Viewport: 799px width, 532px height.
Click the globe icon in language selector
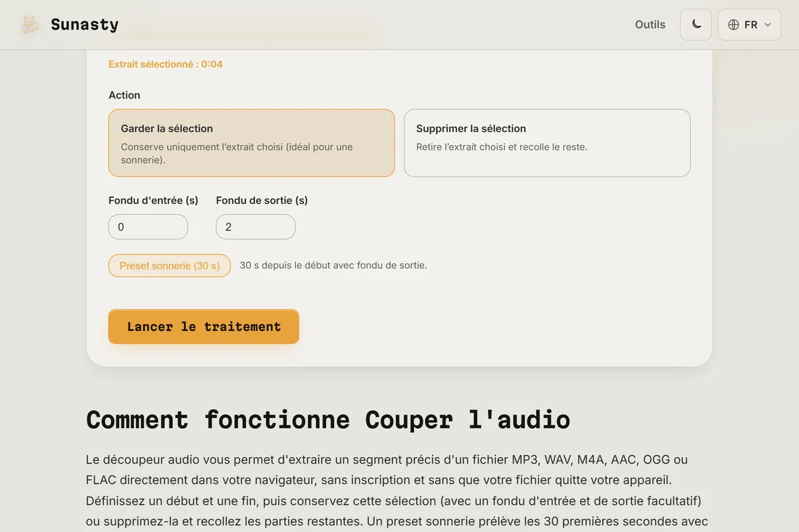tap(734, 25)
